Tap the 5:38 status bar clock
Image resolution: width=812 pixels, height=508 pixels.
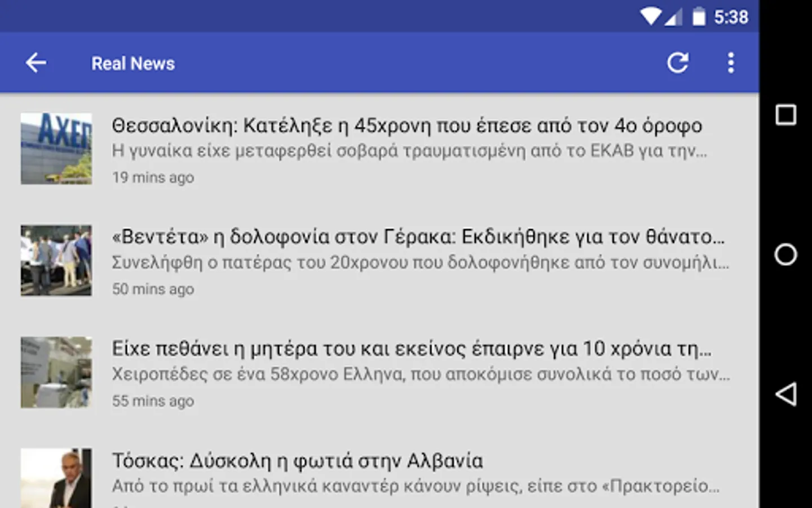(731, 17)
